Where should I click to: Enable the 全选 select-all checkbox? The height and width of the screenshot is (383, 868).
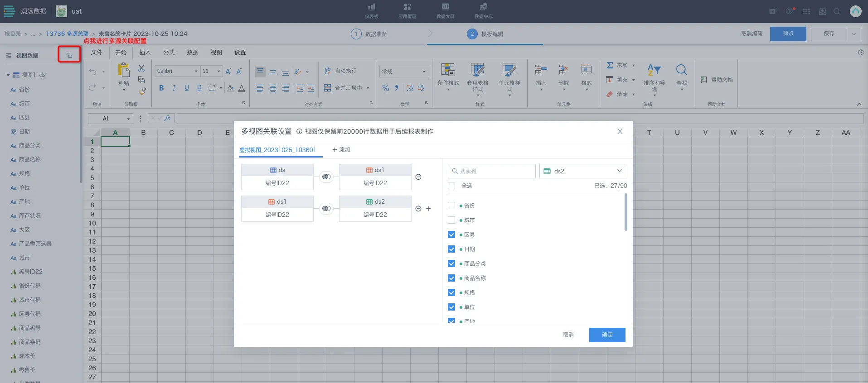tap(451, 186)
